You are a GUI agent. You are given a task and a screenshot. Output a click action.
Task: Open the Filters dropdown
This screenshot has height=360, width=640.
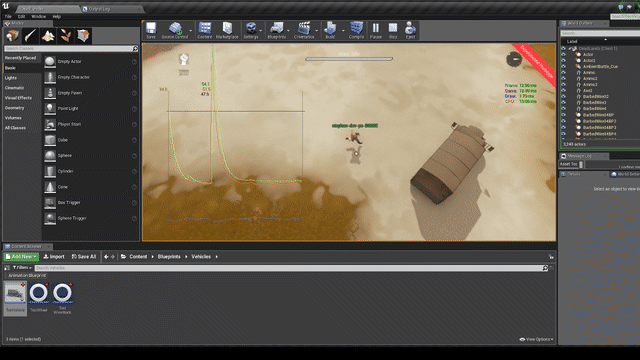[x=22, y=268]
